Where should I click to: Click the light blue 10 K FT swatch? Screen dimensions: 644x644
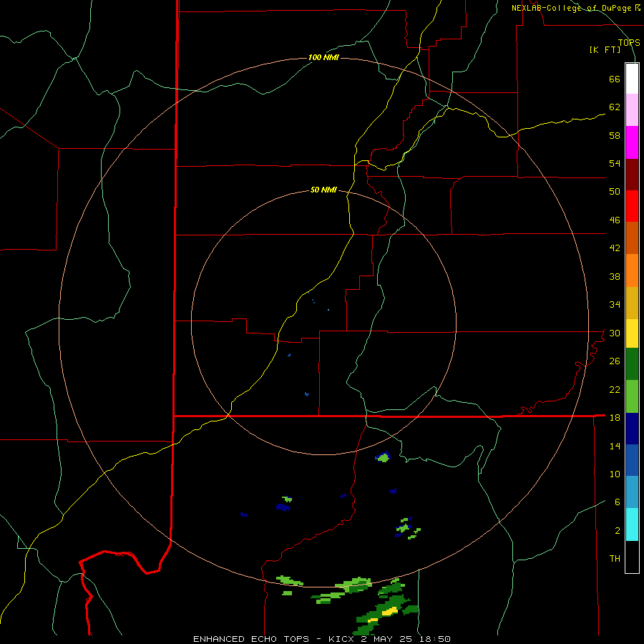click(632, 492)
